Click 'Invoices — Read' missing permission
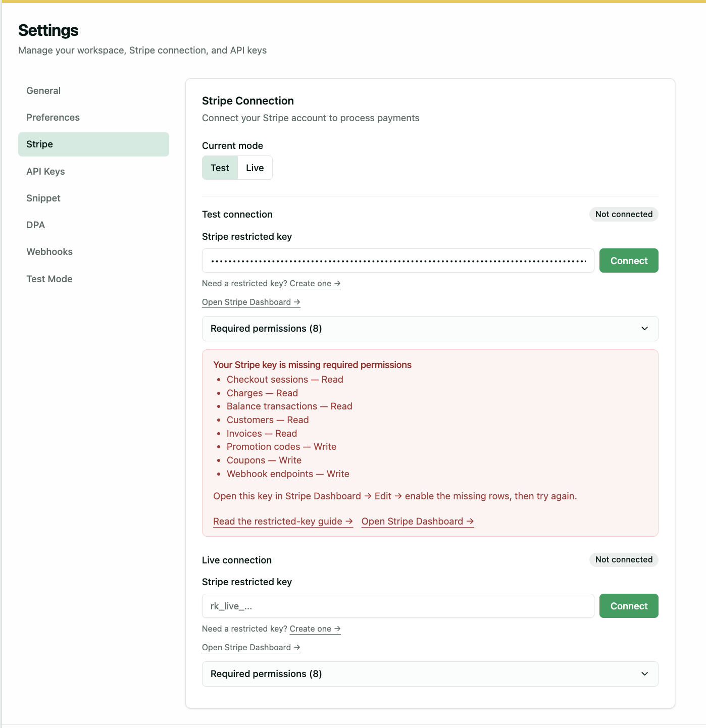This screenshot has height=728, width=706. coord(262,434)
